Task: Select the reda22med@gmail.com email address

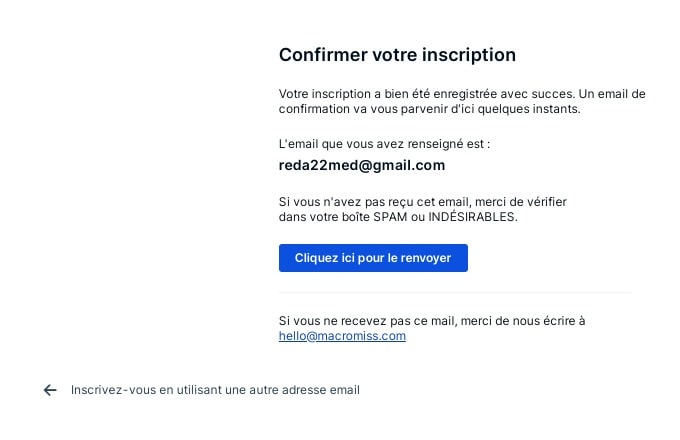Action: click(x=362, y=165)
